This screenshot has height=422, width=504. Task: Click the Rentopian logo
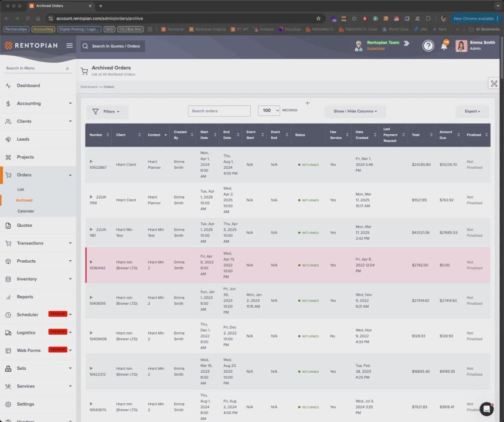pos(31,45)
